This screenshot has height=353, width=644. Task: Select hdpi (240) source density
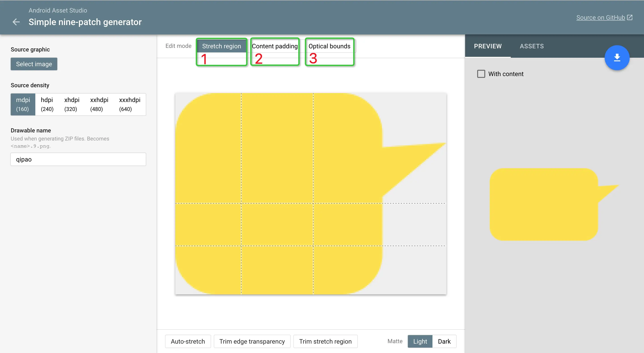point(47,104)
